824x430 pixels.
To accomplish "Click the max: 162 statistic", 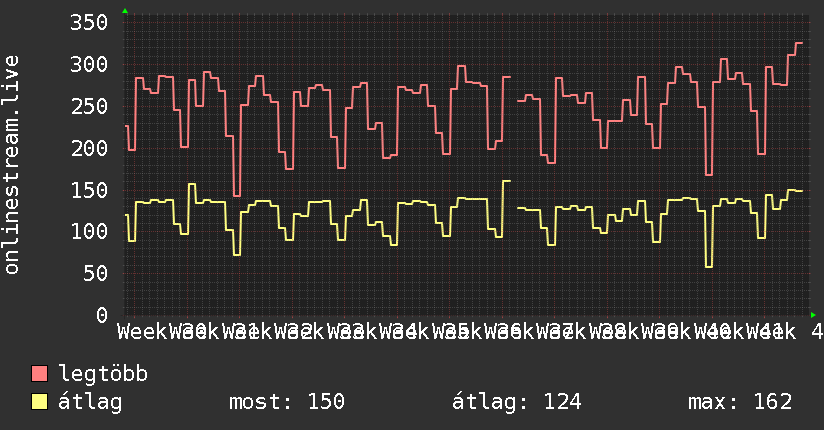I will click(740, 402).
